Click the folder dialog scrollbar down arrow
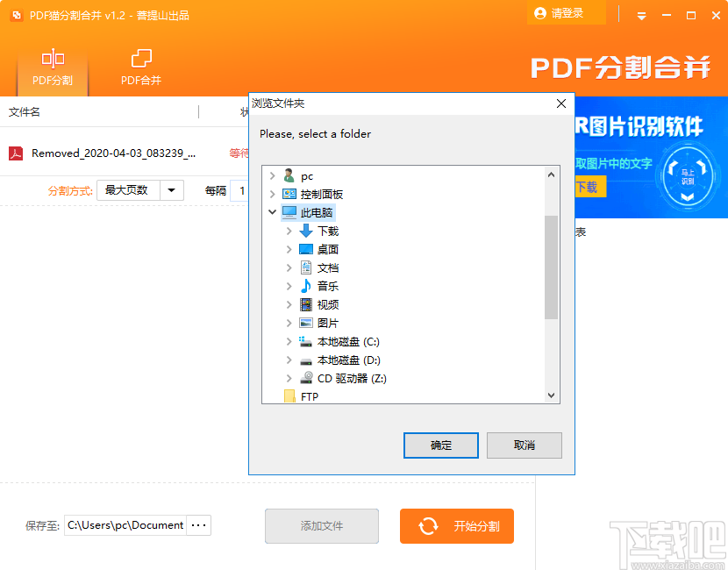This screenshot has height=570, width=728. point(551,395)
